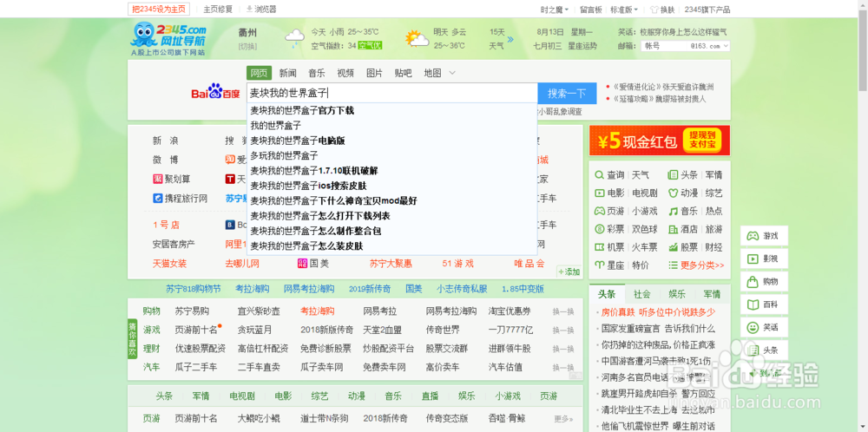Viewport: 868px width, 432px height.
Task: Click the +添加 site button
Action: [569, 272]
